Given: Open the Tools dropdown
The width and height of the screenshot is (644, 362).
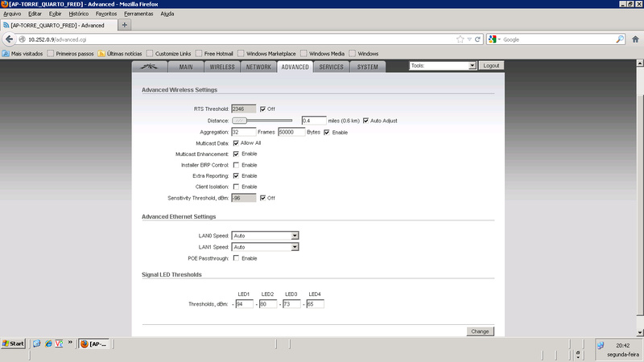Looking at the screenshot, I should tap(443, 66).
